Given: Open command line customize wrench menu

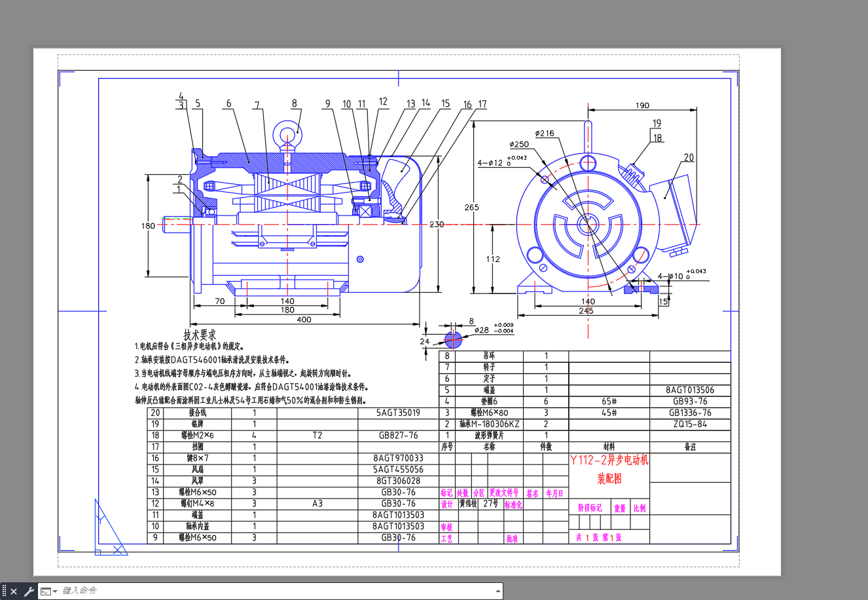Looking at the screenshot, I should [x=29, y=591].
